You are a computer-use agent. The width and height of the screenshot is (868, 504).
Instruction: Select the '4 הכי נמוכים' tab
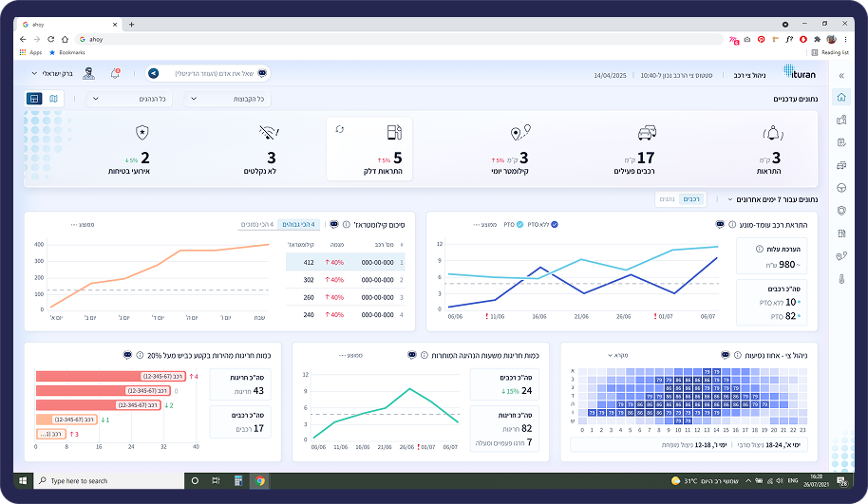tap(257, 225)
